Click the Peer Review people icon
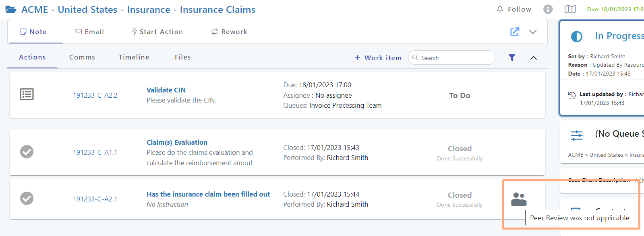Screen dimensions: 644x236 click(x=519, y=199)
